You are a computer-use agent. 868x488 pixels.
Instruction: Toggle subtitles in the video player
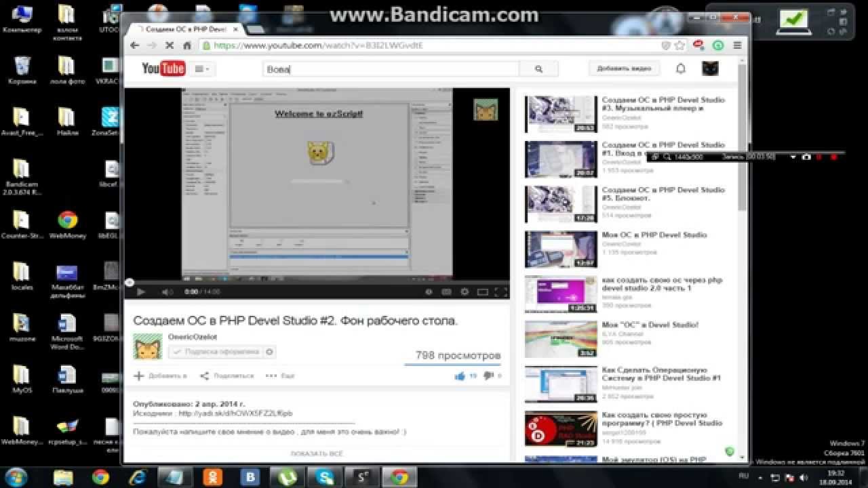coord(446,292)
